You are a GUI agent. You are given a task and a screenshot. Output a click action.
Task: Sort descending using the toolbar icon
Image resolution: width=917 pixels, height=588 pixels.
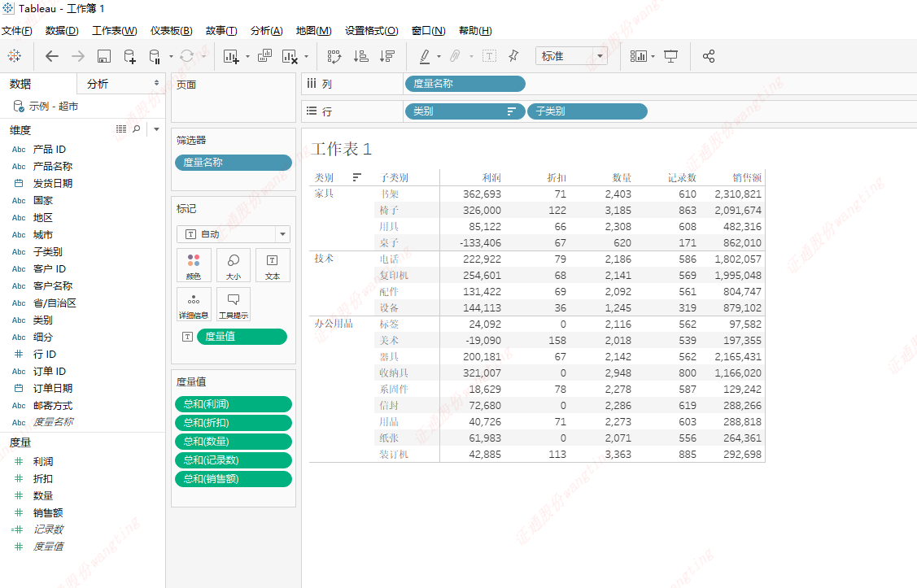click(x=387, y=56)
